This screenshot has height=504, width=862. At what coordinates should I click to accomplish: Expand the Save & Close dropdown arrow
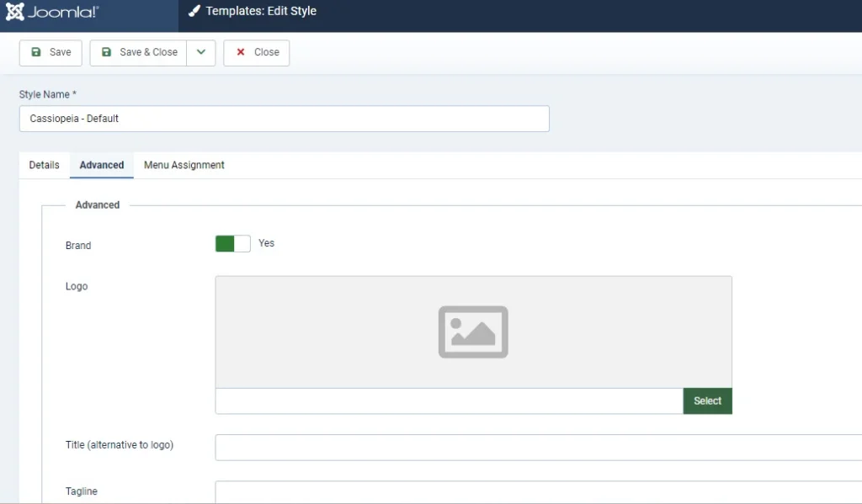click(201, 53)
